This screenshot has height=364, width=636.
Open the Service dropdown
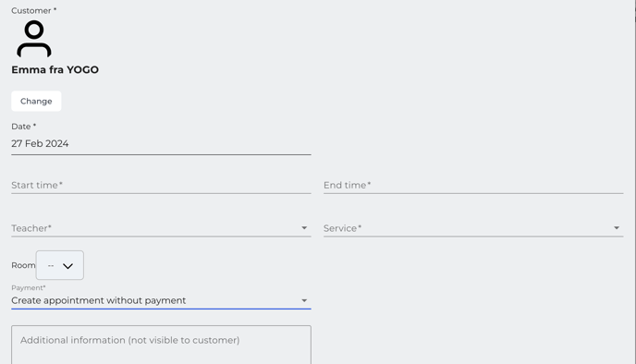click(473, 228)
